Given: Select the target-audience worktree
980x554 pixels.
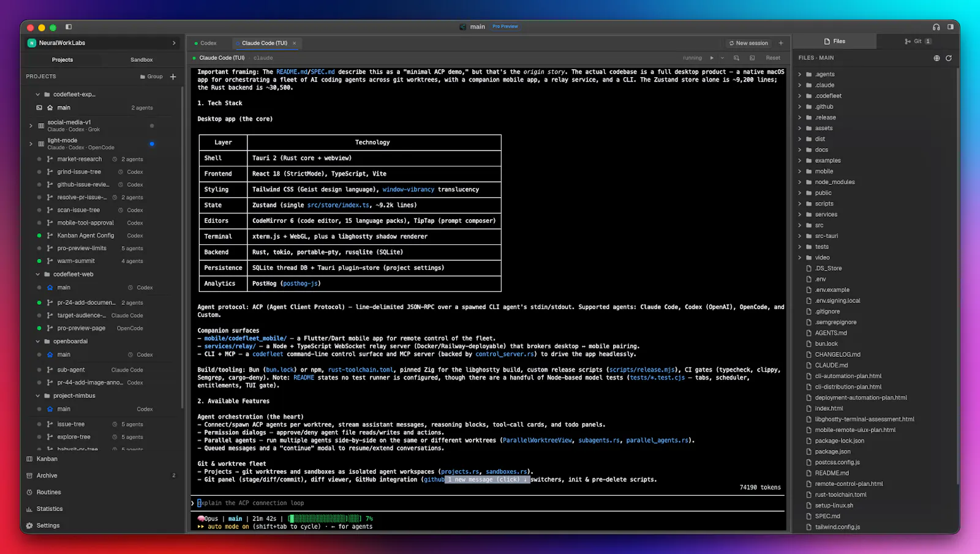Looking at the screenshot, I should pos(82,316).
